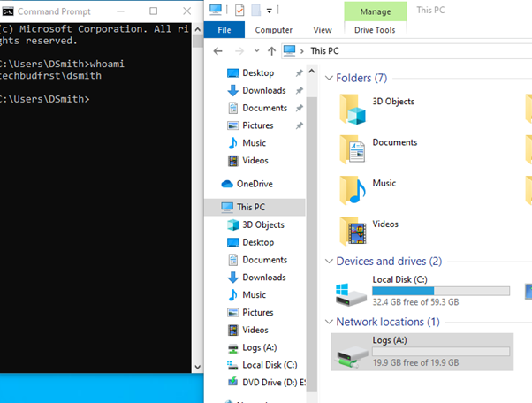
Task: Select OneDrive in the navigation pane
Action: click(x=255, y=184)
